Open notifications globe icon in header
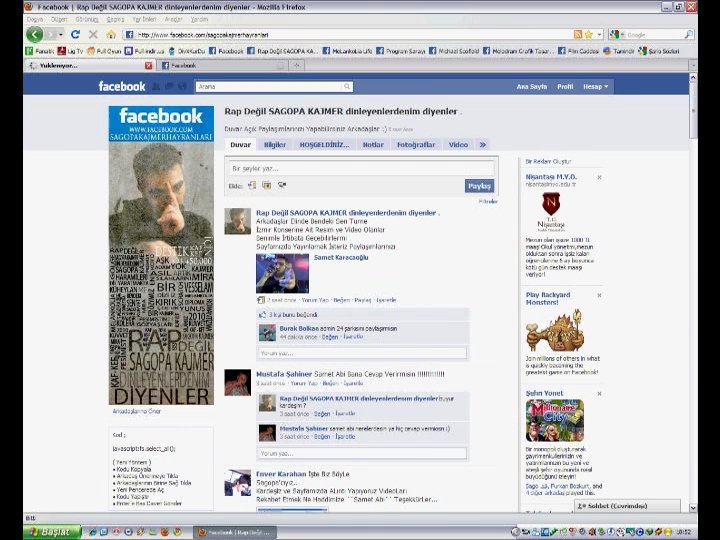Viewport: 720px width, 540px height. 183,86
